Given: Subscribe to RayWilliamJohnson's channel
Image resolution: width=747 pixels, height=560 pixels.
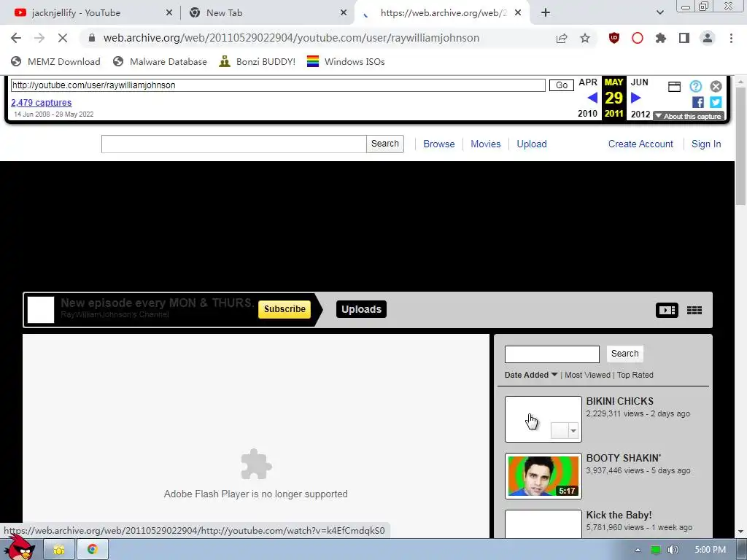Looking at the screenshot, I should pos(285,309).
